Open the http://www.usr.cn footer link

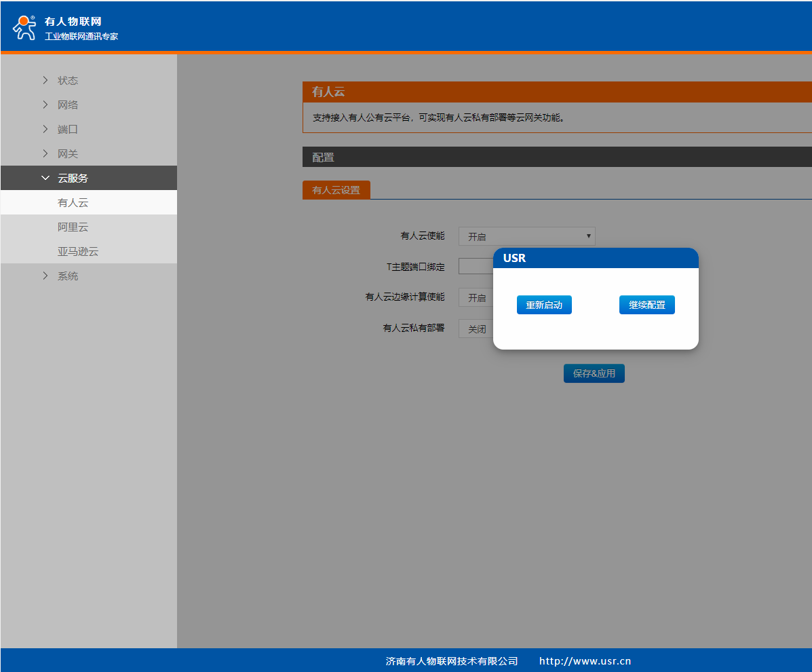(585, 661)
